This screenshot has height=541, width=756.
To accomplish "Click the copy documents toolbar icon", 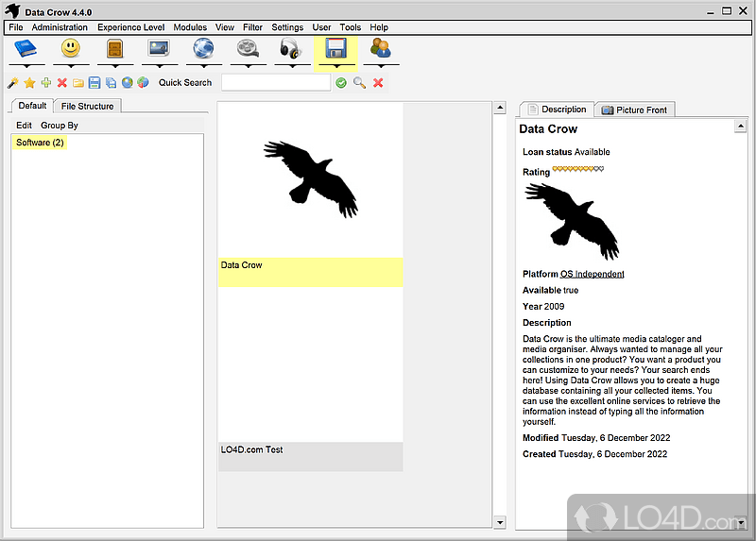I will tap(111, 83).
